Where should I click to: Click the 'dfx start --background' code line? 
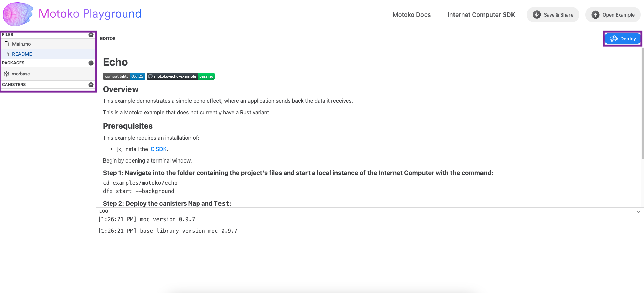(x=139, y=191)
